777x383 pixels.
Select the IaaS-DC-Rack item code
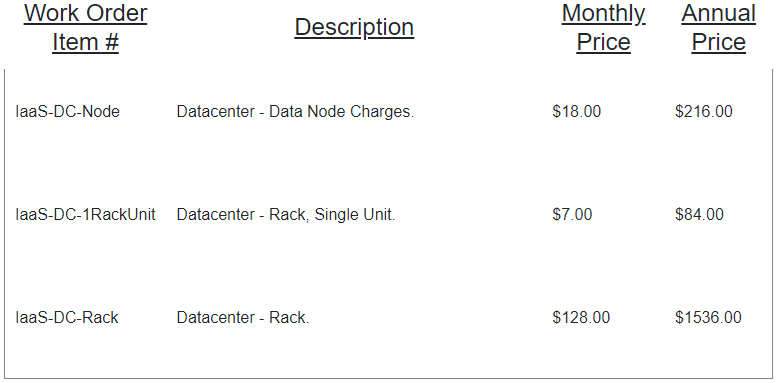click(x=67, y=318)
